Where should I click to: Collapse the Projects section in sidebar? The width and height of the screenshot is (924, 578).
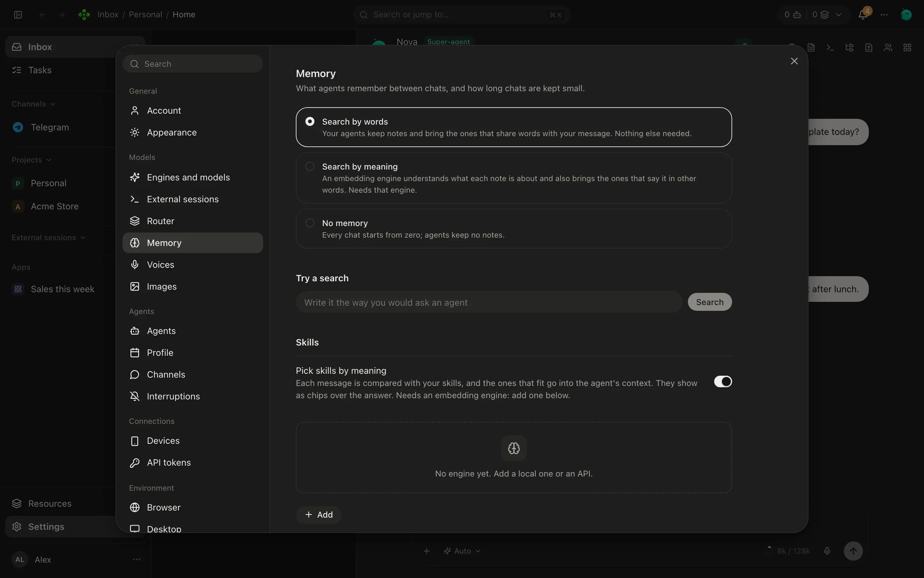click(x=31, y=160)
